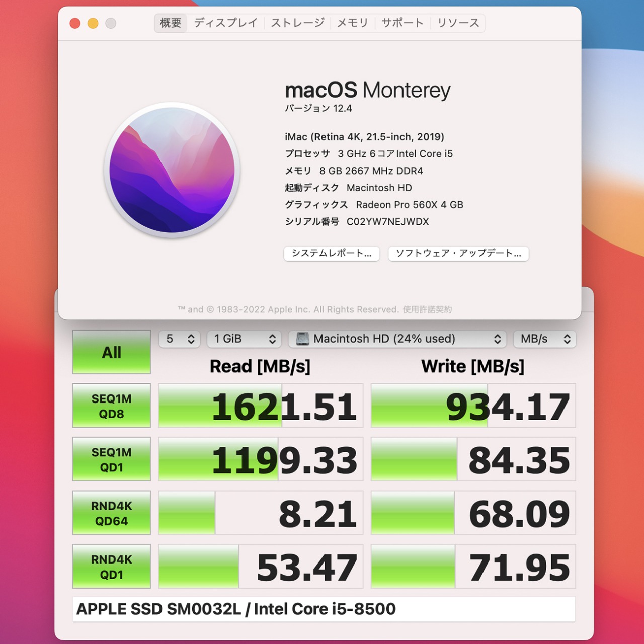Open the 1 GiB test size dropdown
The height and width of the screenshot is (644, 644).
(244, 339)
